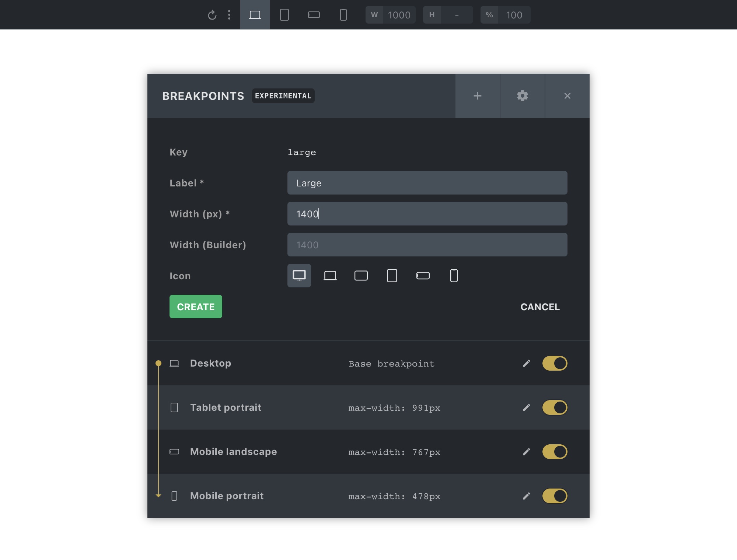Edit the Mobile portrait breakpoint with pencil
The width and height of the screenshot is (737, 560).
pyautogui.click(x=527, y=496)
